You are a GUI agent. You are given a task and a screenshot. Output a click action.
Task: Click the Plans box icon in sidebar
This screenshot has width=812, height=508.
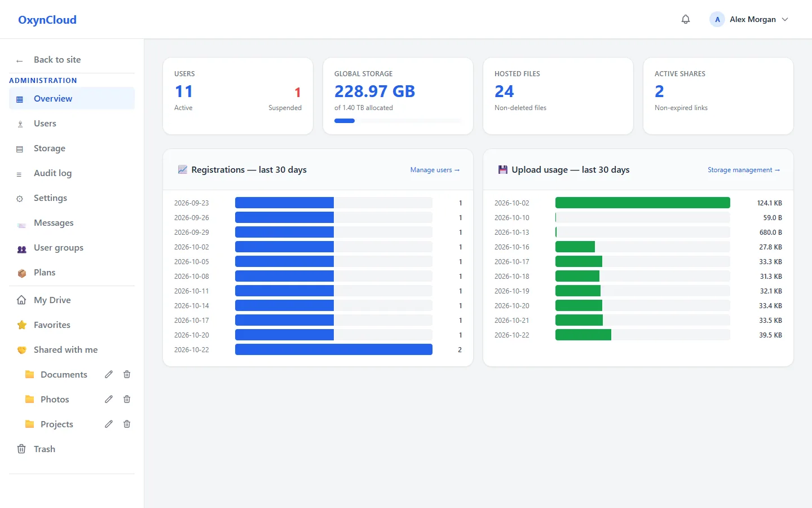[21, 273]
